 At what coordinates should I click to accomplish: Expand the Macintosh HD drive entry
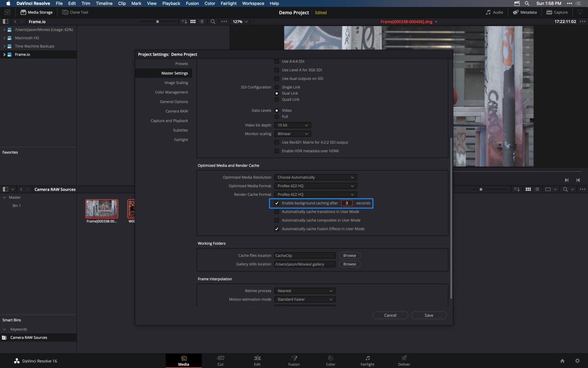point(4,38)
